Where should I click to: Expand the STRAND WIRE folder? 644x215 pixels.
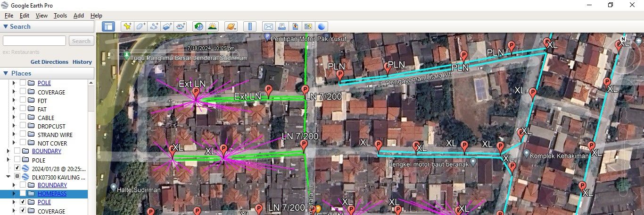[14, 135]
